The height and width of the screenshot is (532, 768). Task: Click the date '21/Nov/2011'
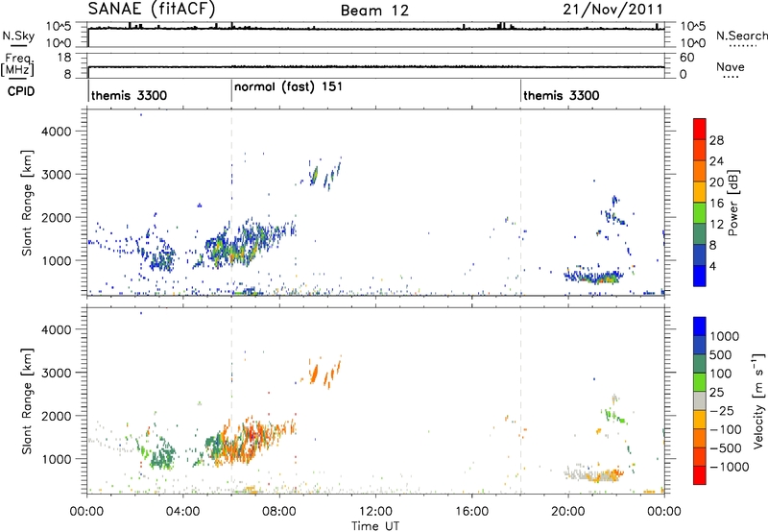tap(612, 10)
